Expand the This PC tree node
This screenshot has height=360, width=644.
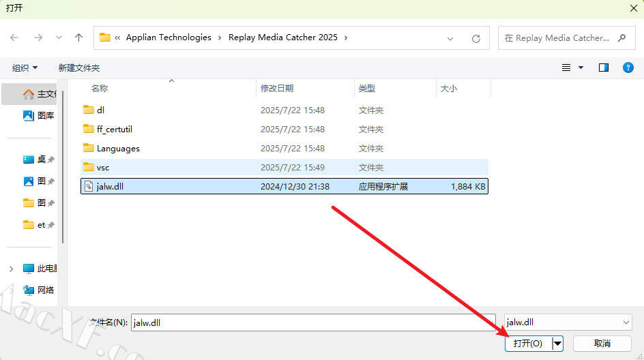(11, 269)
